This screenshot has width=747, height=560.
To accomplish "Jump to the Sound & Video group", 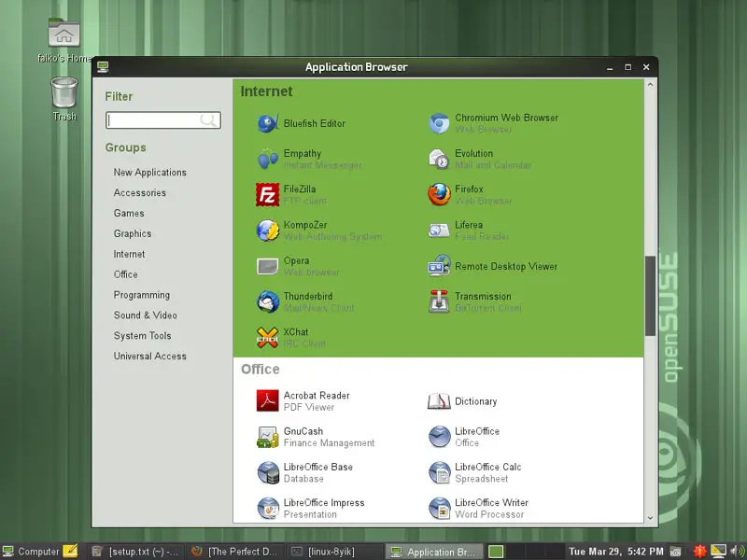I will click(146, 315).
